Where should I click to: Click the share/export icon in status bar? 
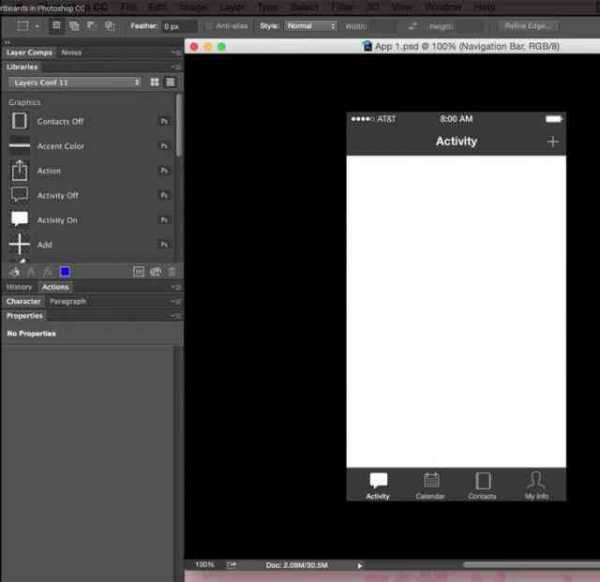231,564
